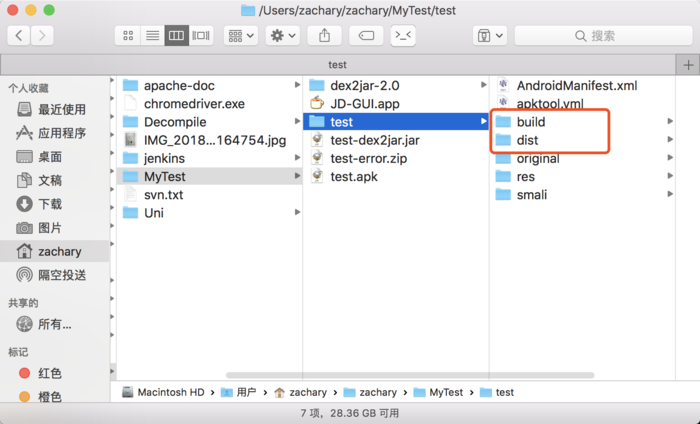
Task: Expand Decompile folder arrow
Action: [297, 121]
